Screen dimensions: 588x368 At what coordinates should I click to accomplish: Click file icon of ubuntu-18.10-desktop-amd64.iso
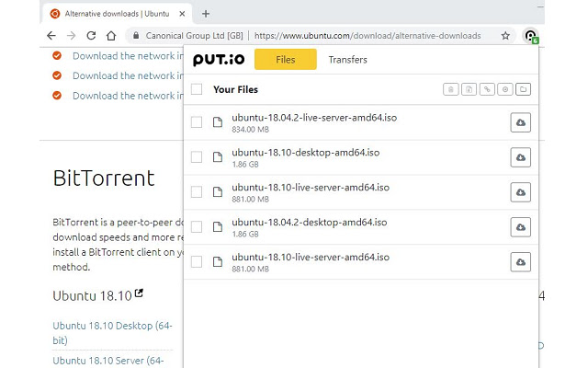[x=218, y=157]
